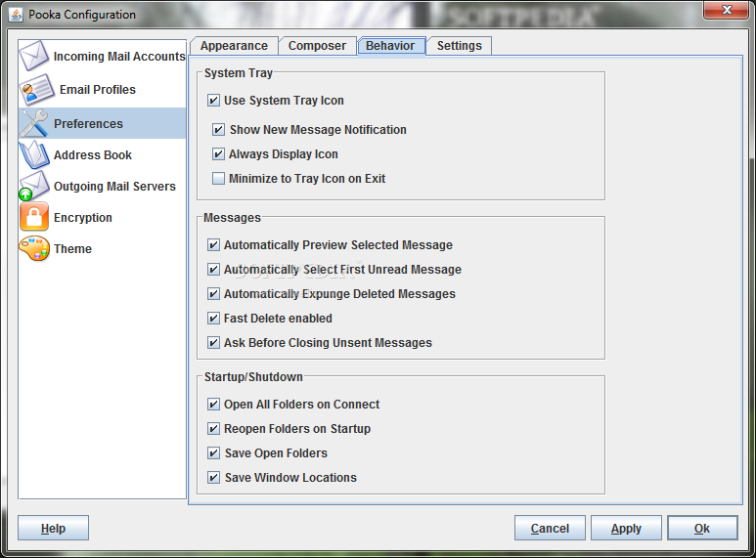Viewport: 756px width, 558px height.
Task: Toggle Always Display Icon checkbox
Action: click(x=218, y=154)
